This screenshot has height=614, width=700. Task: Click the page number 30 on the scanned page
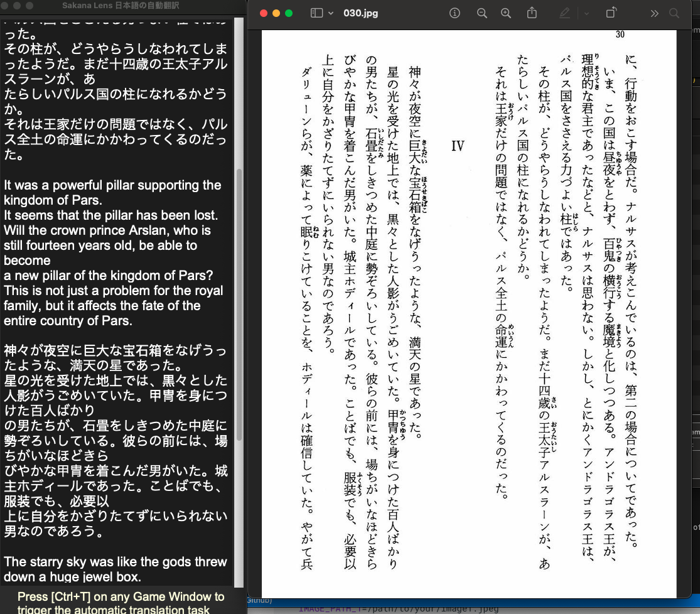pos(620,35)
